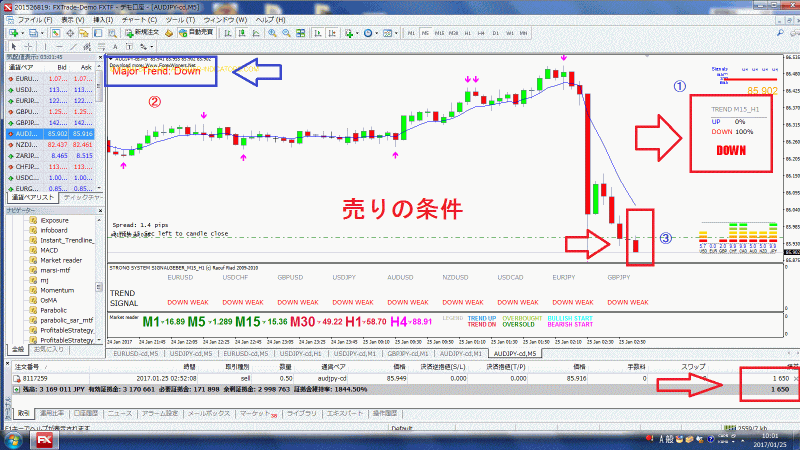800x450 pixels.
Task: Switch chart to candlestick mode
Action: 242,33
